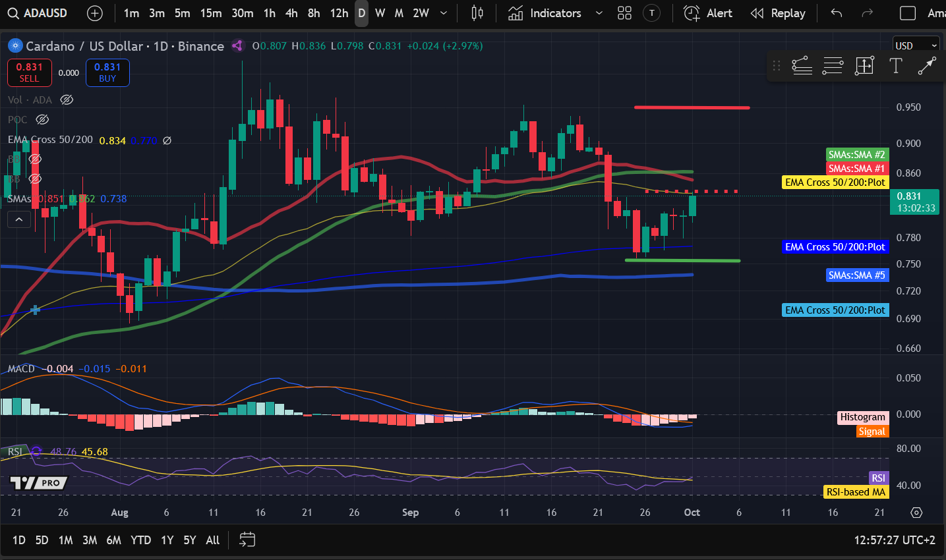Open the USD currency dropdown
This screenshot has height=560, width=946.
tap(916, 45)
